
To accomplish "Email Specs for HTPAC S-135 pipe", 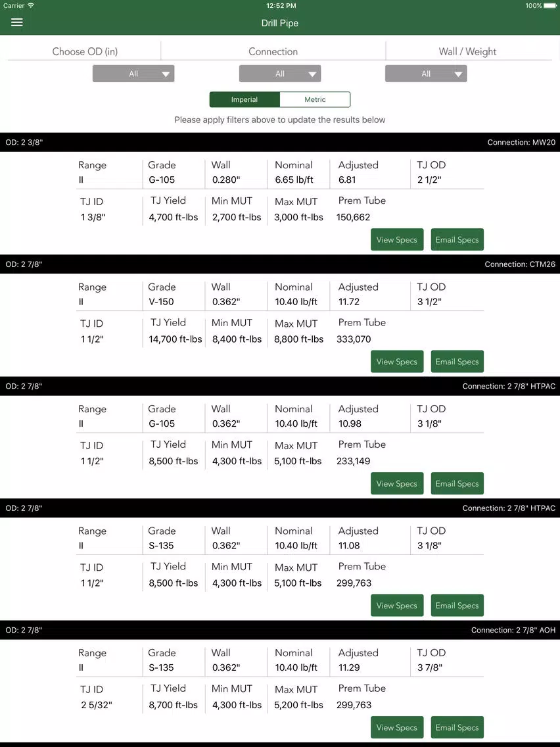I will [457, 606].
